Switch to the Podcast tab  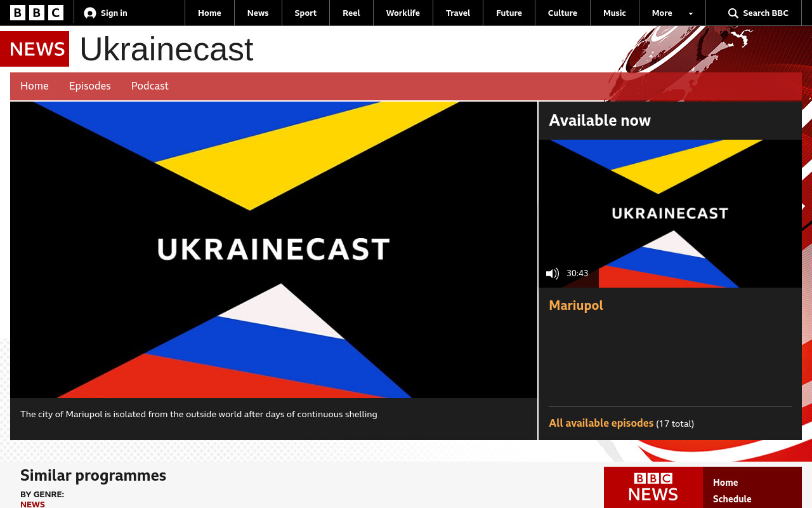(150, 86)
